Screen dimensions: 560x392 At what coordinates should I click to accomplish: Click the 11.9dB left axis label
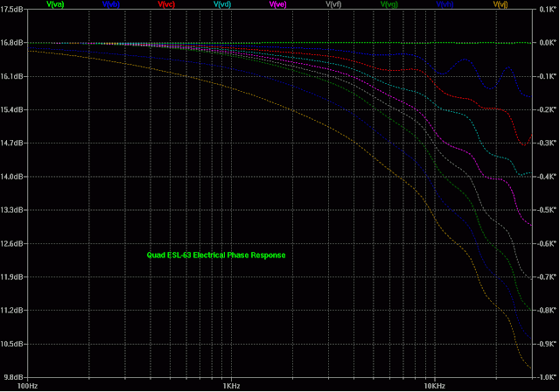(x=11, y=277)
